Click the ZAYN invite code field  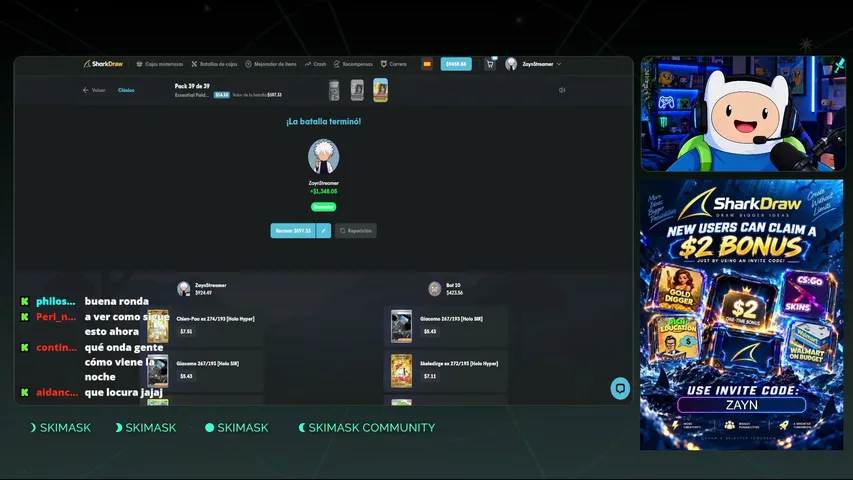(741, 405)
